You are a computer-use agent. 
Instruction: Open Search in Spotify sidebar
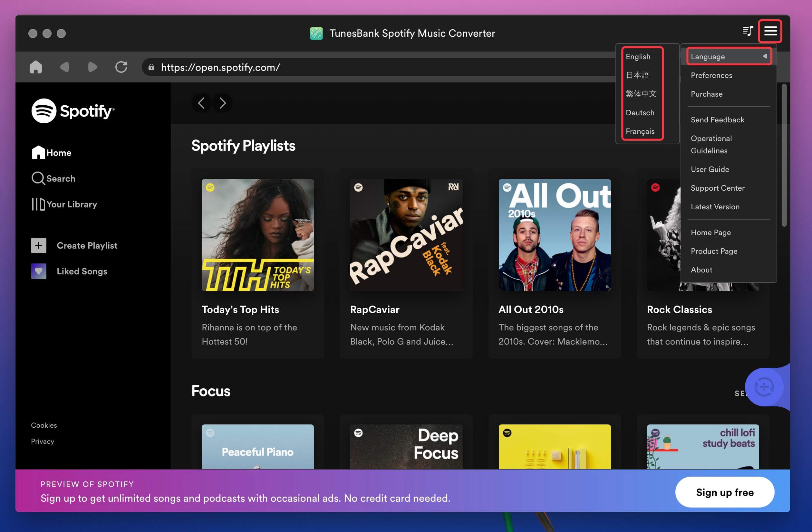coord(53,178)
